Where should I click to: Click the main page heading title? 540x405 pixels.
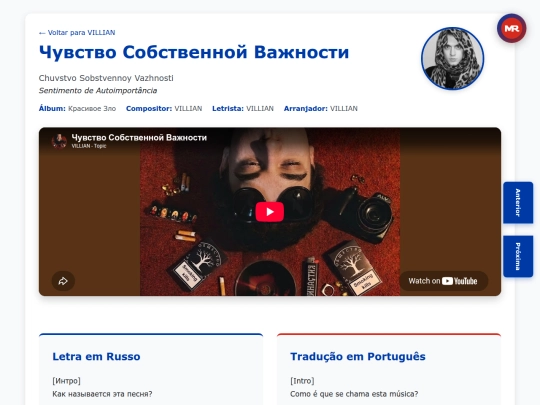point(194,53)
